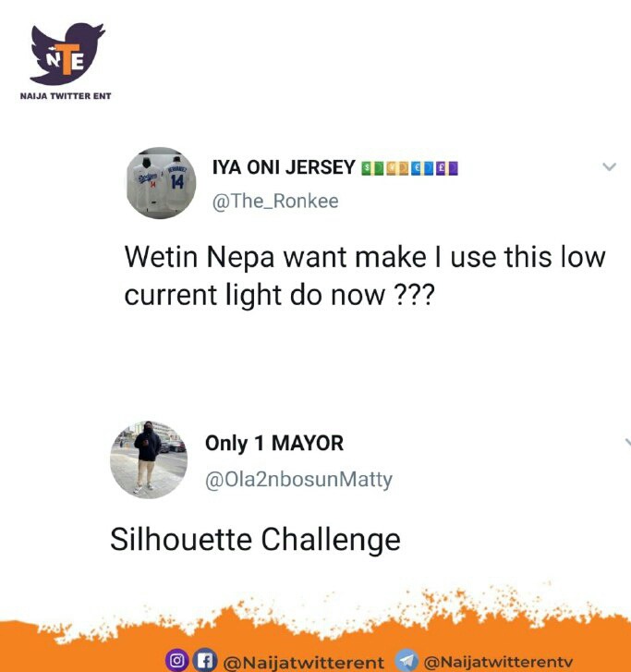Open the @Ola2nbosunMatty handle
Viewport: 631px width, 672px height.
click(x=298, y=480)
